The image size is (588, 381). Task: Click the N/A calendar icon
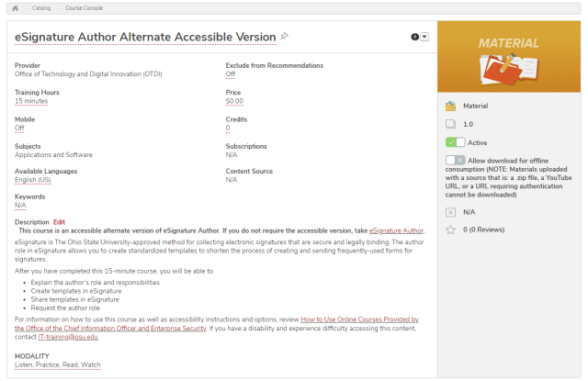450,212
